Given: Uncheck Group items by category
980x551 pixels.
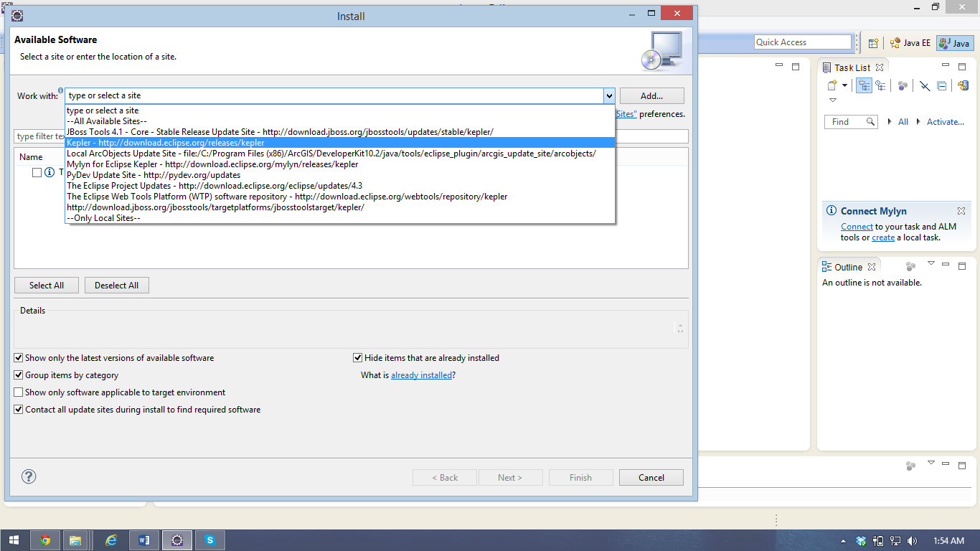Looking at the screenshot, I should point(18,375).
